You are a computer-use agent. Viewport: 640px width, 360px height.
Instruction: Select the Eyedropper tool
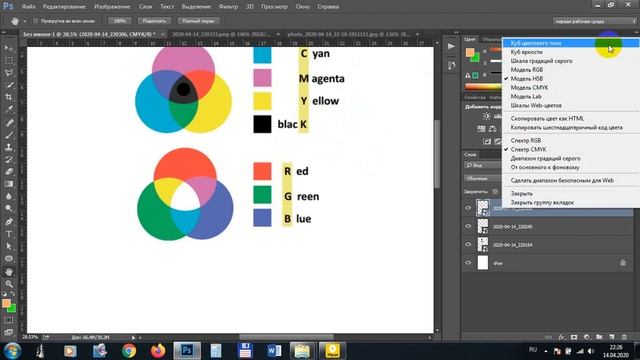[x=9, y=109]
